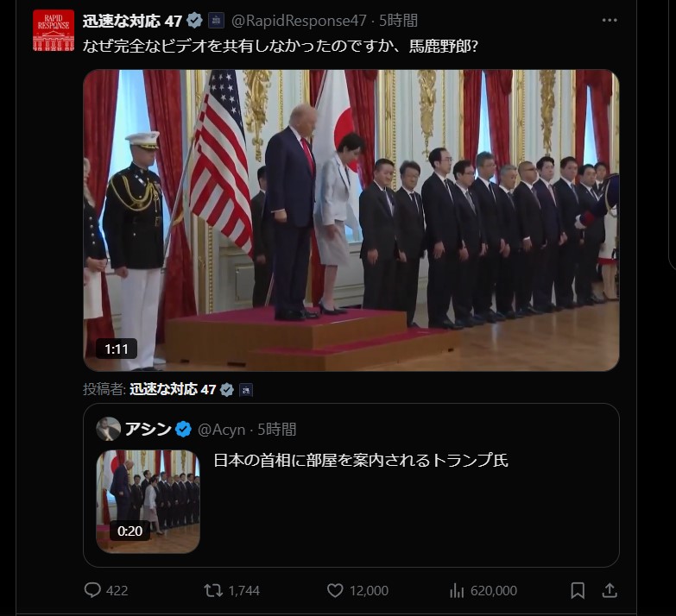This screenshot has width=676, height=616.
Task: Open @Acyn handle in quoted tweet
Action: coord(221,430)
